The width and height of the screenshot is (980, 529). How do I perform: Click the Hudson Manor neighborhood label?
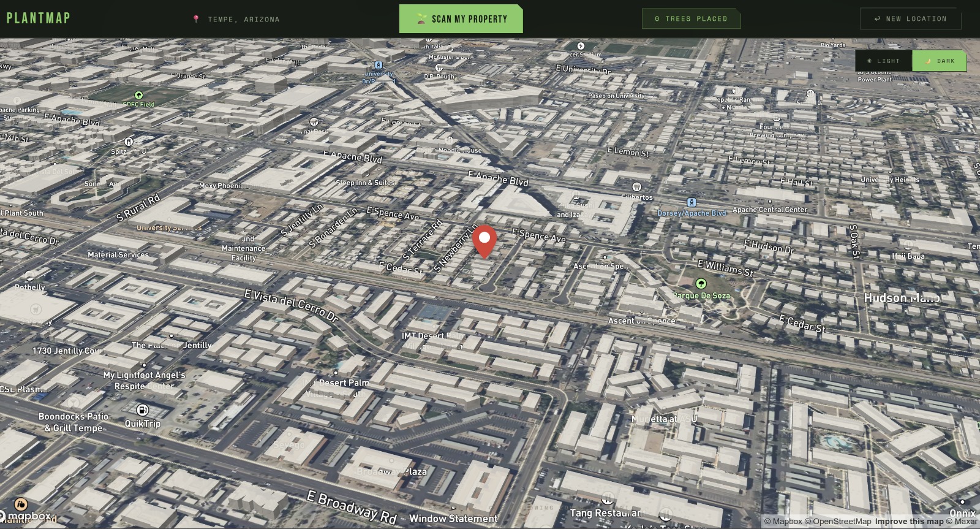pyautogui.click(x=902, y=298)
